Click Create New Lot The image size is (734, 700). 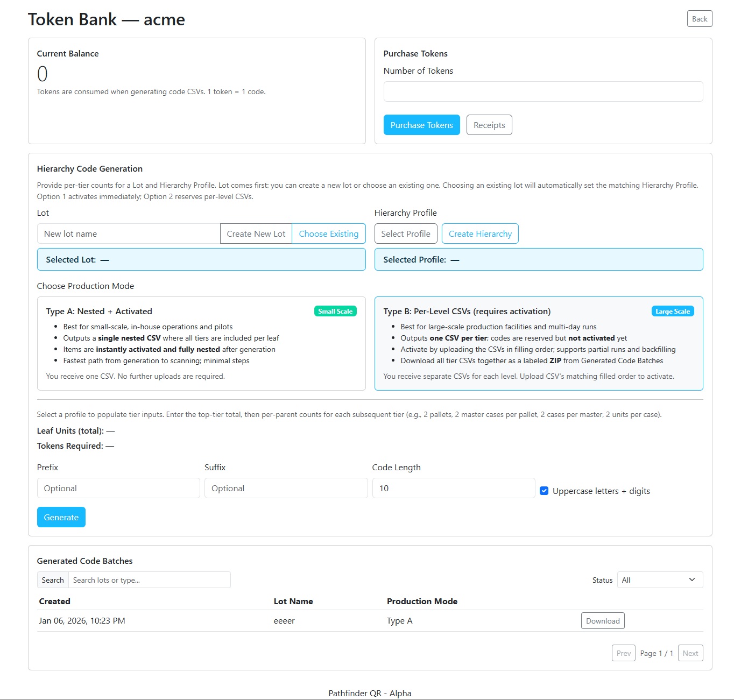(x=256, y=234)
